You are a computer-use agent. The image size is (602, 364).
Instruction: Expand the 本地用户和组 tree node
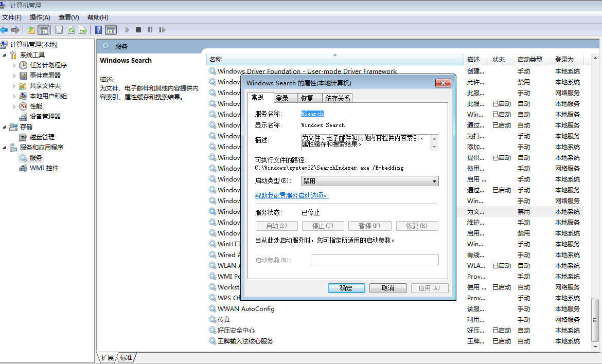pyautogui.click(x=14, y=96)
